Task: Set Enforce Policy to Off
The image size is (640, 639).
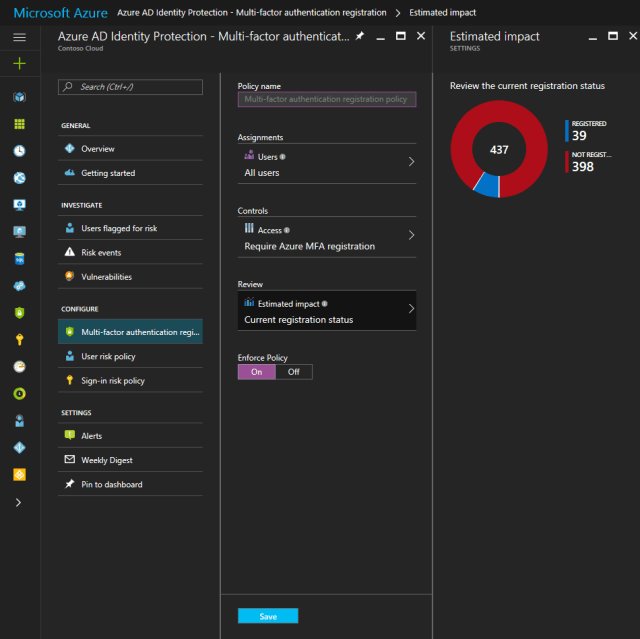Action: [293, 372]
